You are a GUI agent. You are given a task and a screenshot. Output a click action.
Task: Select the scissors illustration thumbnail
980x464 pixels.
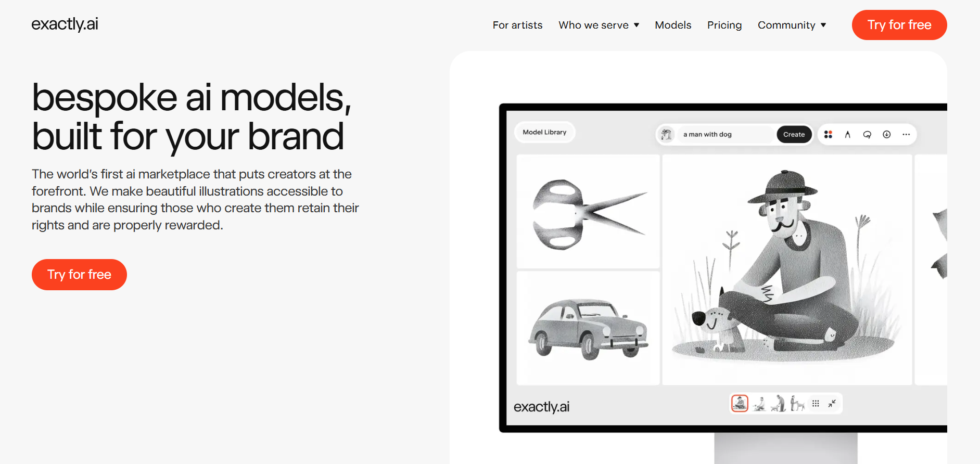tap(588, 211)
